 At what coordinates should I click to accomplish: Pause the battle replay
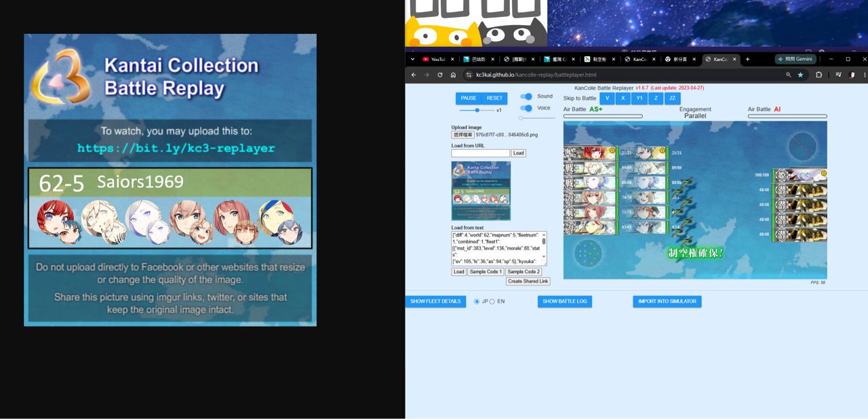click(x=469, y=98)
